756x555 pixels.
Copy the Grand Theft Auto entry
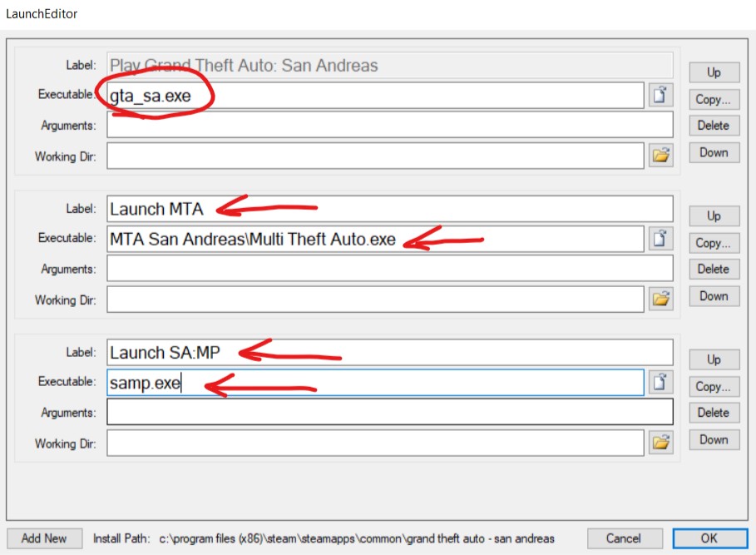pyautogui.click(x=714, y=99)
